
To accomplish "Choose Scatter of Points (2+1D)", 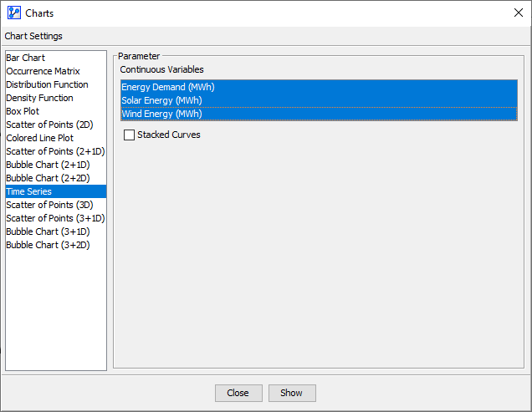I will coord(55,151).
